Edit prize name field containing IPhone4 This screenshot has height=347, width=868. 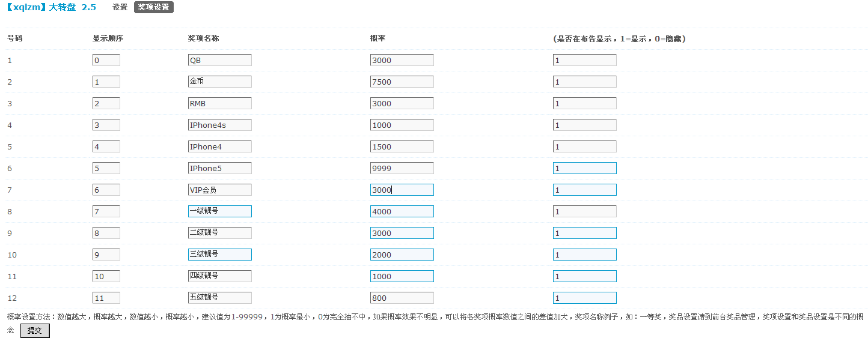(x=220, y=146)
